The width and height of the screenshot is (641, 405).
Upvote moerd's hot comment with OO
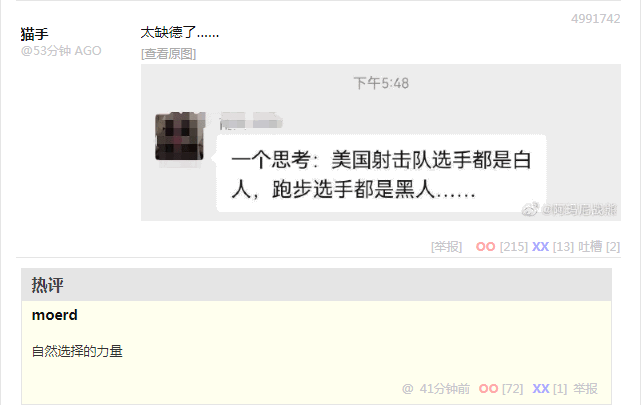(x=489, y=389)
